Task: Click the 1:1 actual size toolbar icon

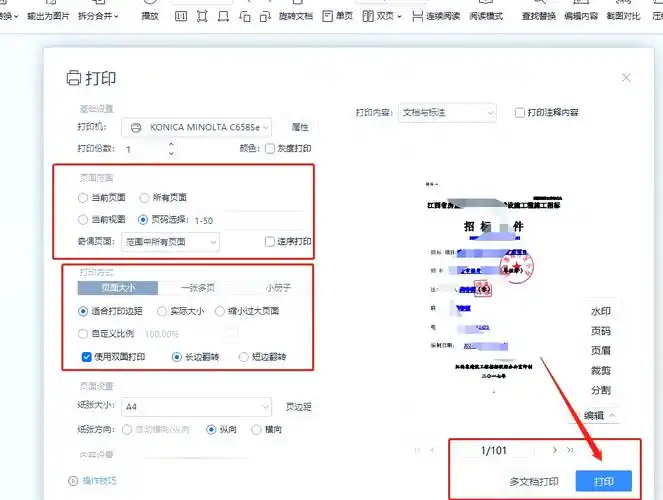Action: point(181,16)
